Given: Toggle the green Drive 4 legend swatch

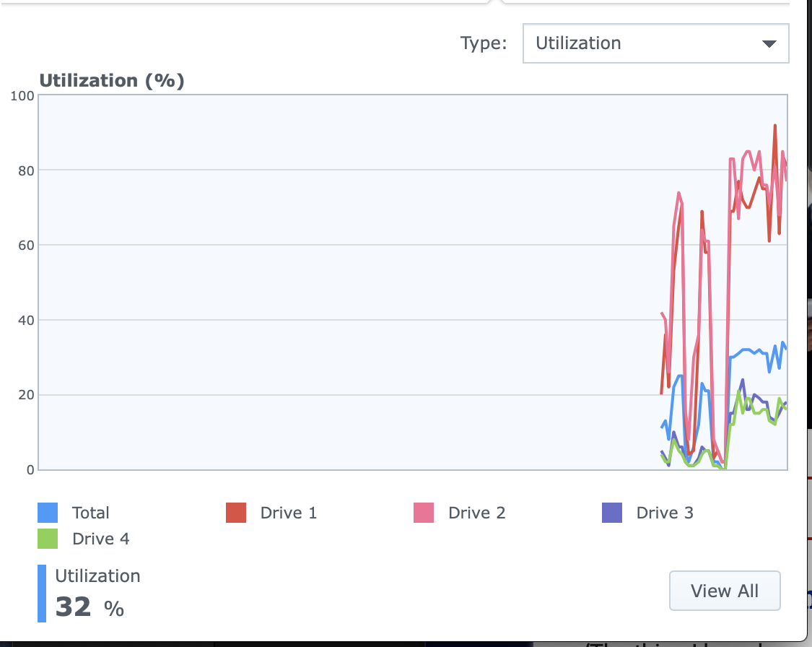Looking at the screenshot, I should [x=48, y=539].
